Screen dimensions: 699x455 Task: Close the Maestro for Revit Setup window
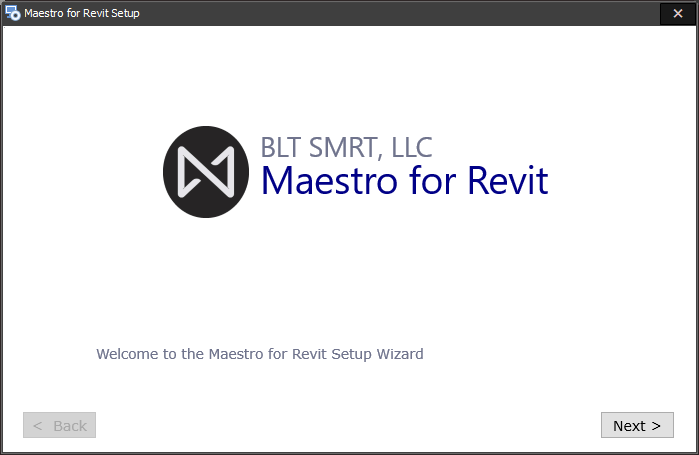pyautogui.click(x=677, y=13)
